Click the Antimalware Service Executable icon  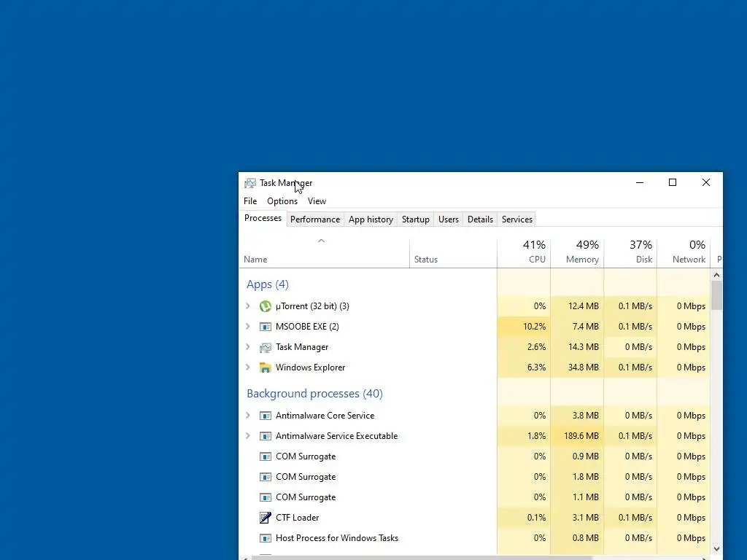click(x=266, y=436)
